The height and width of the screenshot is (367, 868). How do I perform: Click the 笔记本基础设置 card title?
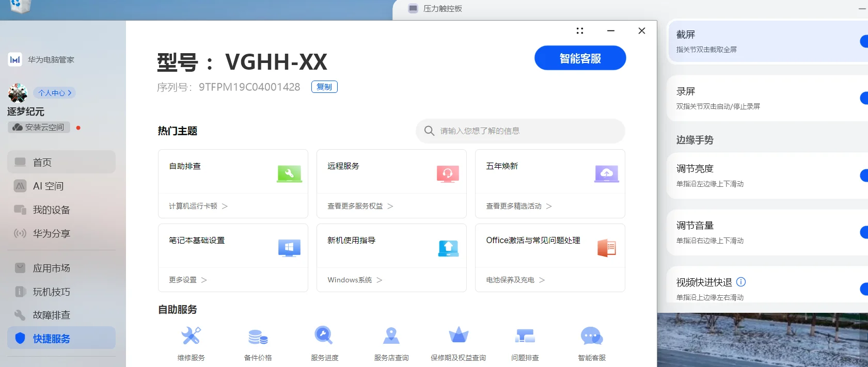coord(197,241)
